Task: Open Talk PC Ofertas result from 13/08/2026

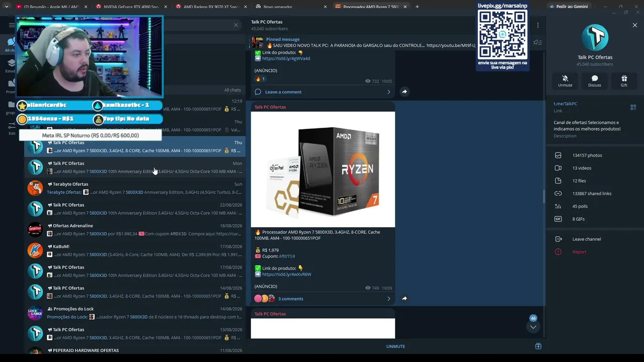Action: 135,334
